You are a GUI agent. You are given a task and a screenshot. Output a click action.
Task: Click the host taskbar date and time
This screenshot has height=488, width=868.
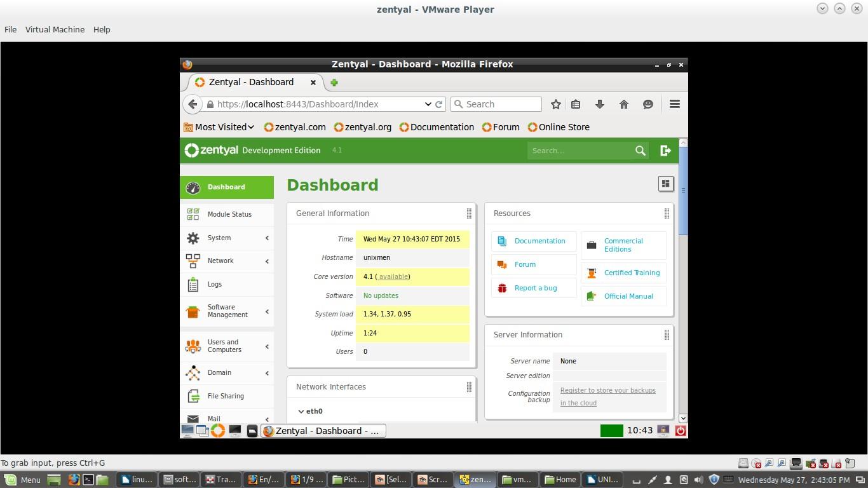click(794, 480)
